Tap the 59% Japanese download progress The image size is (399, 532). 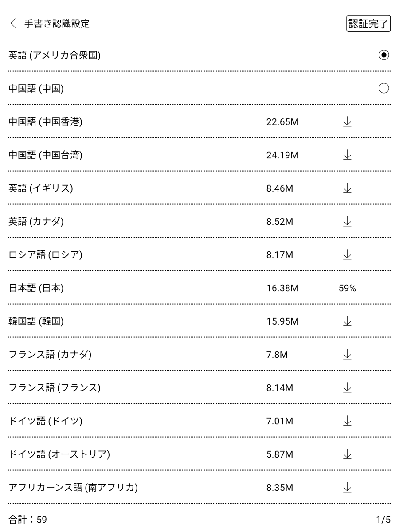tap(347, 288)
